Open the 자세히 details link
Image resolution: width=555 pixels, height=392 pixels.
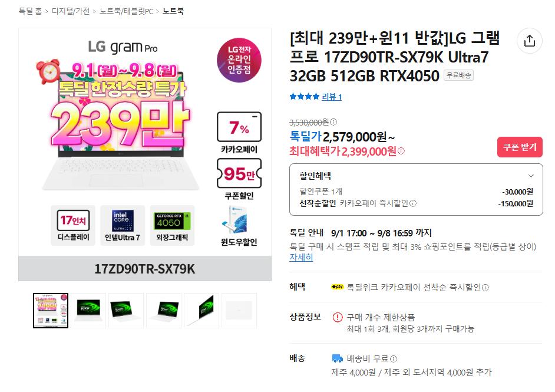coord(301,258)
